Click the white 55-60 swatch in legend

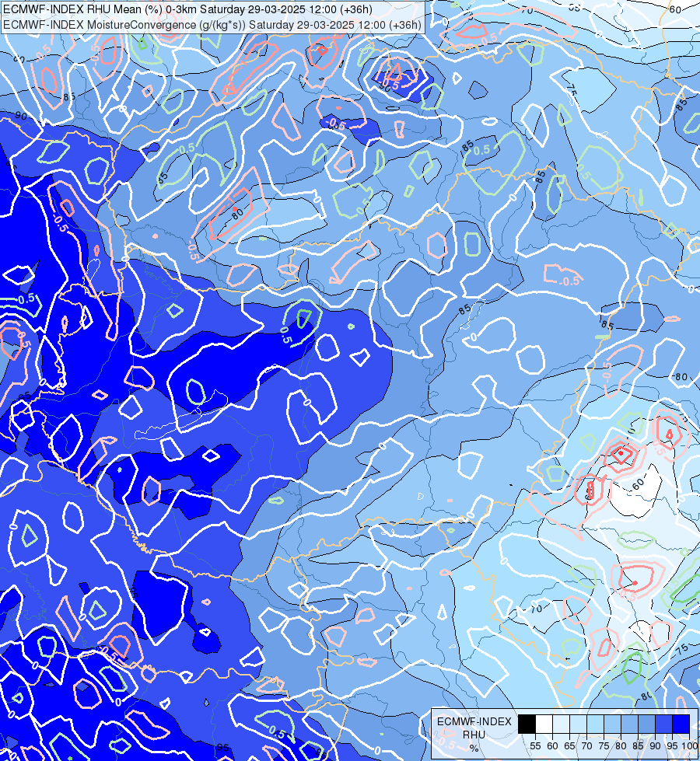544,724
